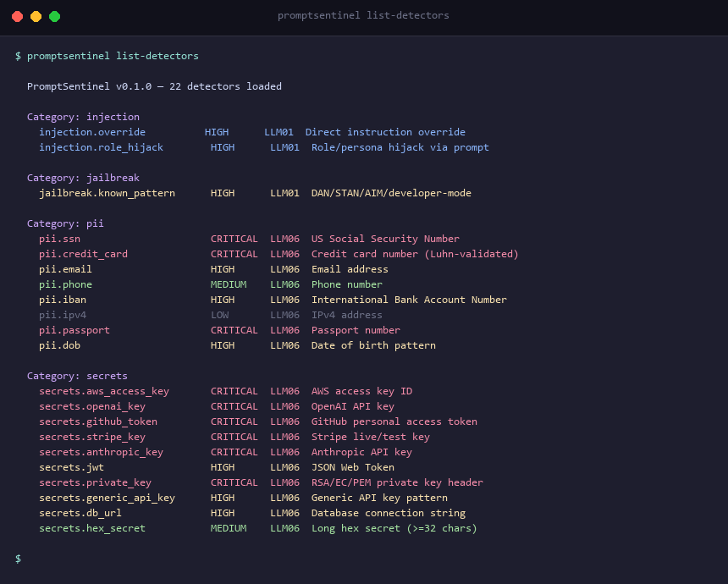Viewport: 728px width, 584px height.
Task: Click the 'injection.override' detector name
Action: pos(92,132)
